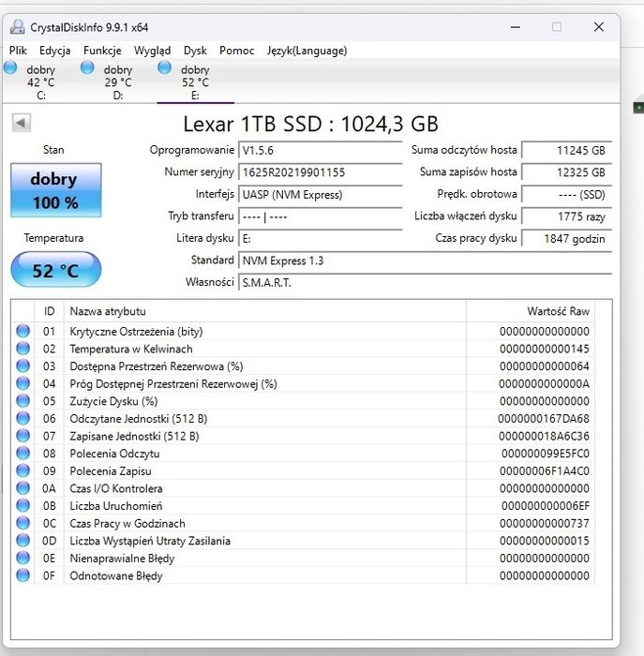Viewport: 644px width, 656px height.
Task: Click status orb for Zapisane Jednostki
Action: pyautogui.click(x=23, y=436)
